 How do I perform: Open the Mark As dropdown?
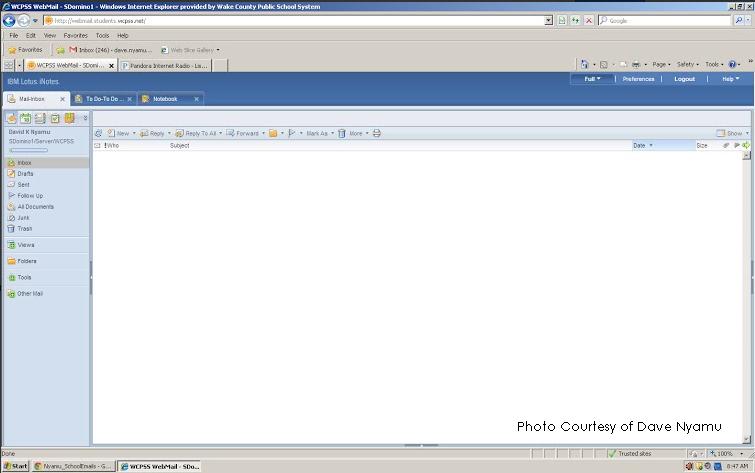(320, 133)
